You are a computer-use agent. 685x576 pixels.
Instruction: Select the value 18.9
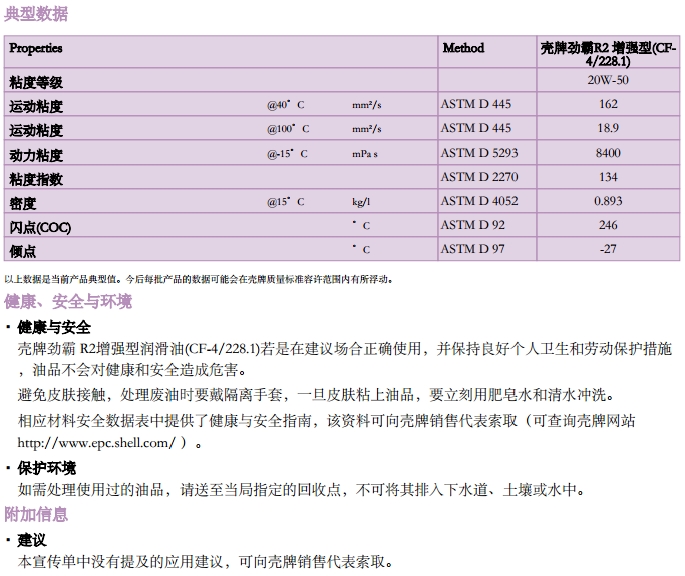(x=608, y=128)
